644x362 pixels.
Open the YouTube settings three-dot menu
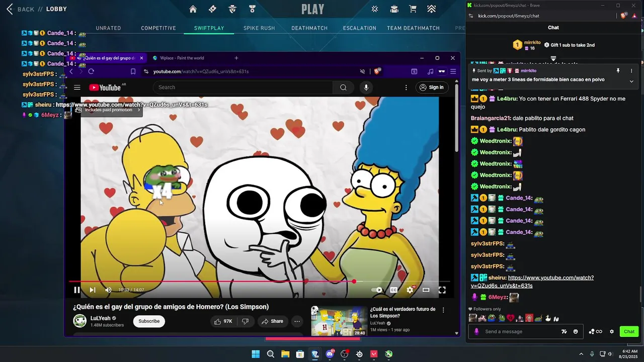[406, 87]
